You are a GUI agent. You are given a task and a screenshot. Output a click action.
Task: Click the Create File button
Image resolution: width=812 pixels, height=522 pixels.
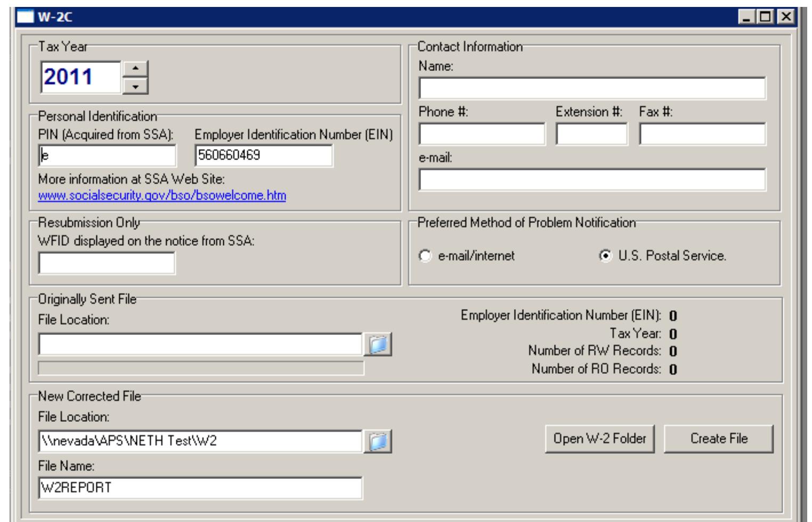pyautogui.click(x=719, y=439)
